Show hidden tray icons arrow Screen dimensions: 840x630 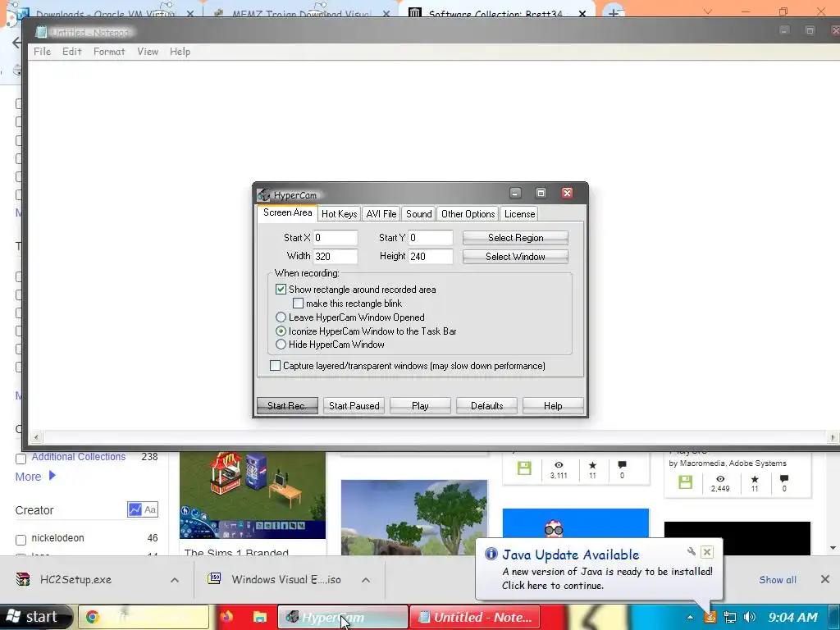point(690,617)
